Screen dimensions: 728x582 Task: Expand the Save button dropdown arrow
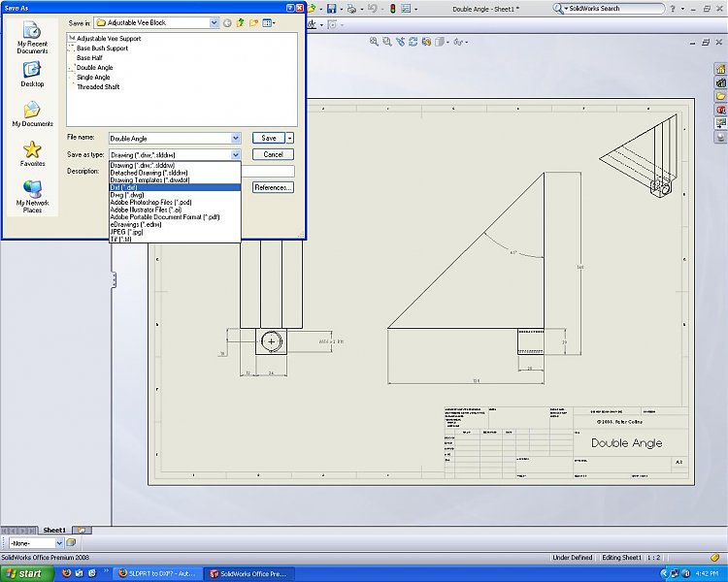[x=289, y=139]
